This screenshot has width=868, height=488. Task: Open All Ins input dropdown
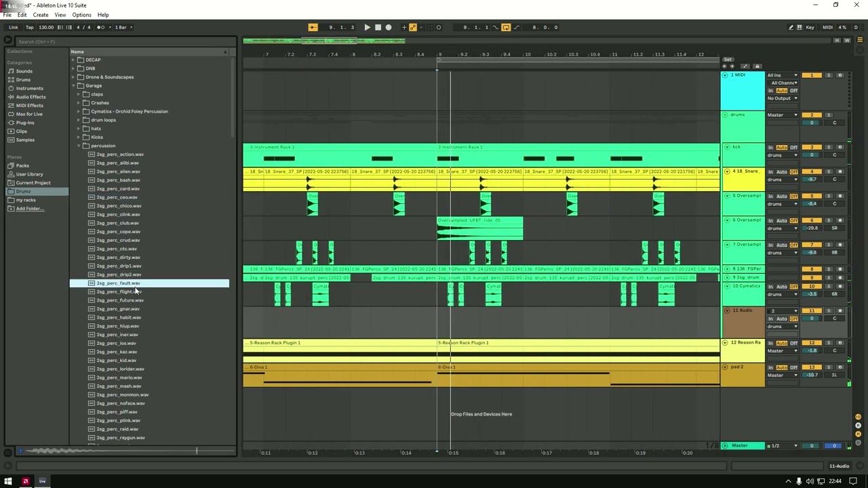pyautogui.click(x=782, y=75)
